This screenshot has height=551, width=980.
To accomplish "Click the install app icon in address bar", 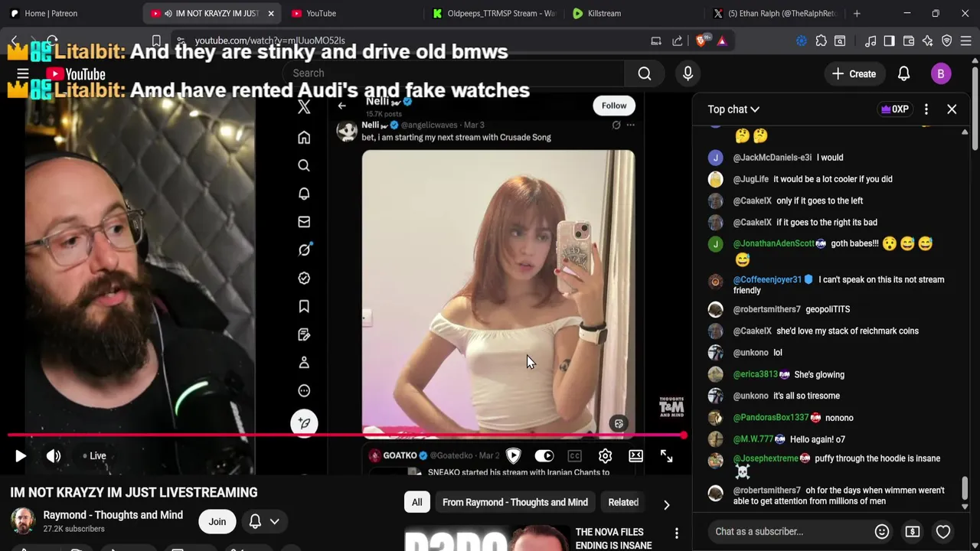I will point(656,41).
